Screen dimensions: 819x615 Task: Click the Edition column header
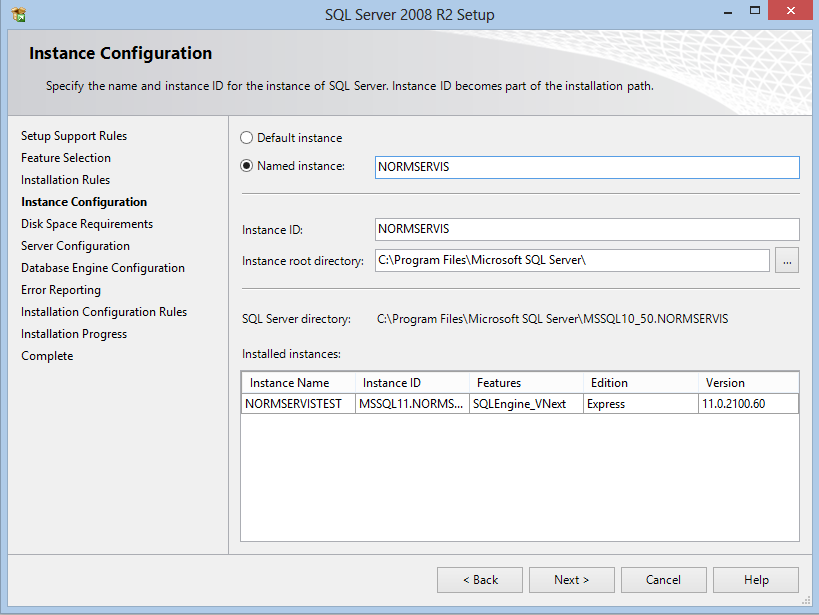point(640,383)
